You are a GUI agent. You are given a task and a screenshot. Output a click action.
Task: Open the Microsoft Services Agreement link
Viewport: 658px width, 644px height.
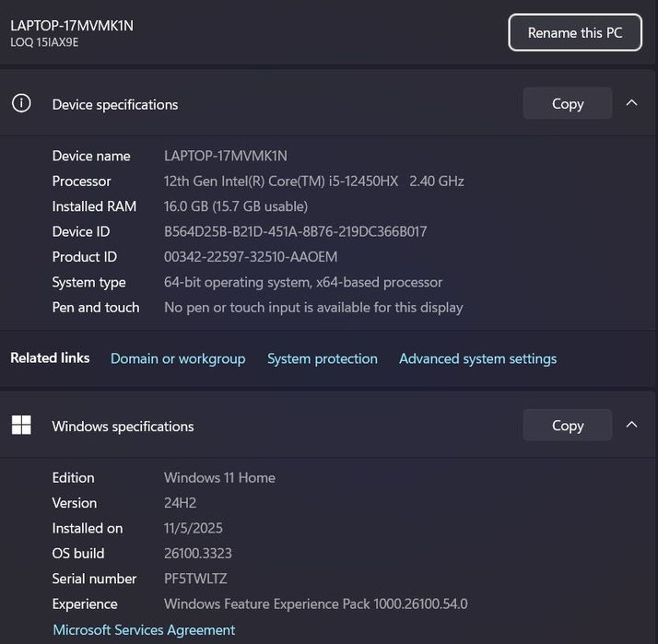pos(144,630)
